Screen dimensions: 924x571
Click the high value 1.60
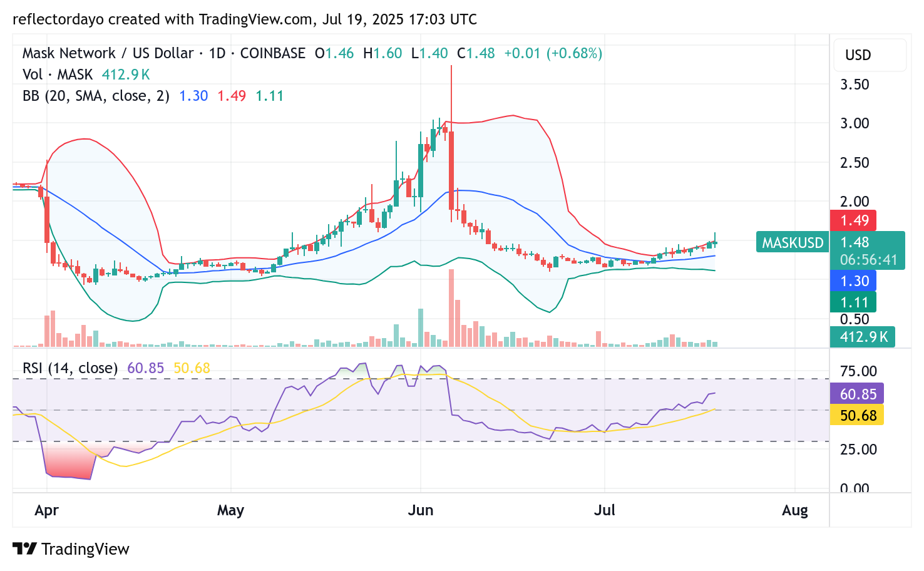(x=388, y=53)
